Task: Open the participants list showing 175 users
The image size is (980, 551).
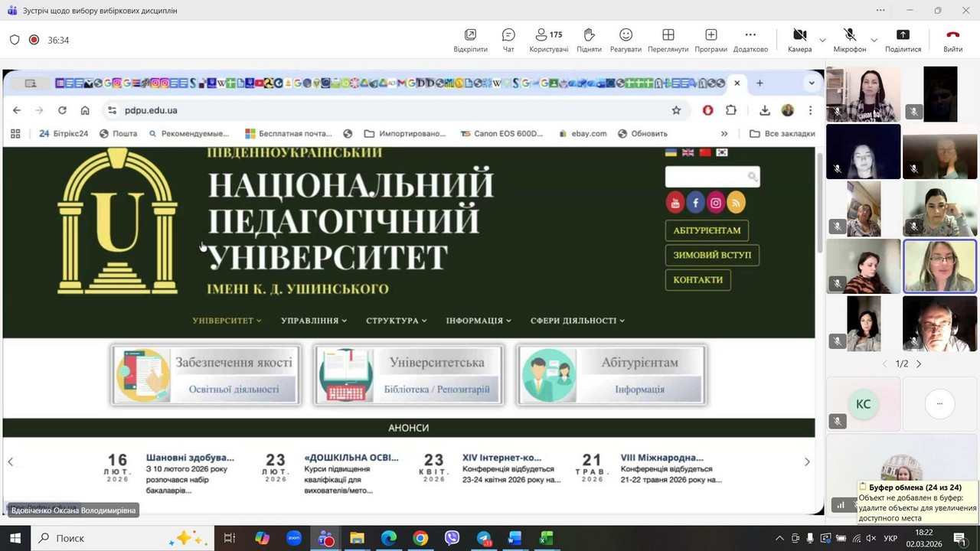Action: pyautogui.click(x=548, y=40)
